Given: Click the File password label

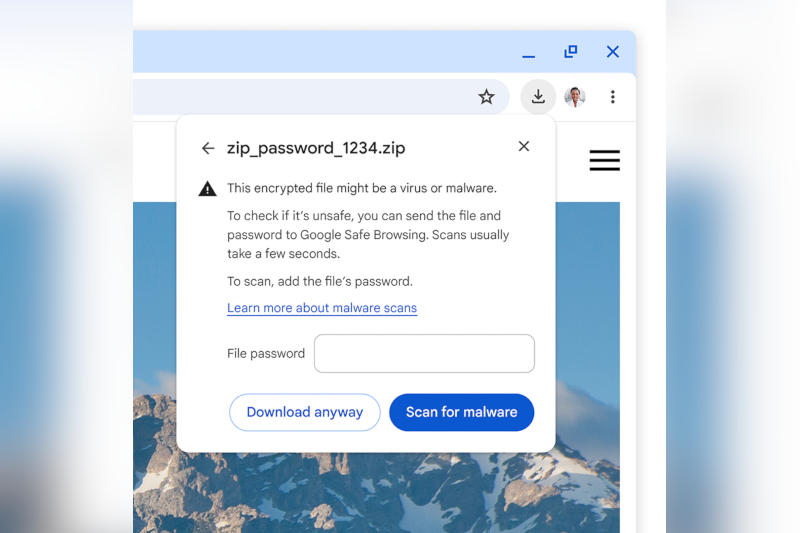Looking at the screenshot, I should coord(266,354).
